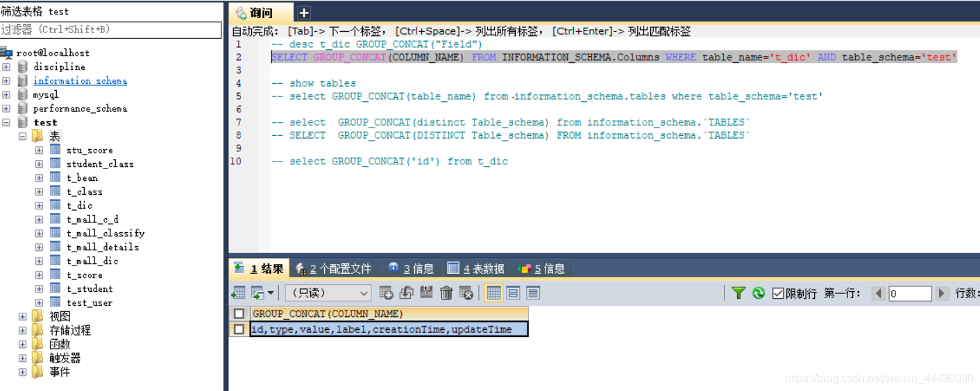Click the save changes disk icon
Image resolution: width=980 pixels, height=391 pixels.
(x=427, y=293)
